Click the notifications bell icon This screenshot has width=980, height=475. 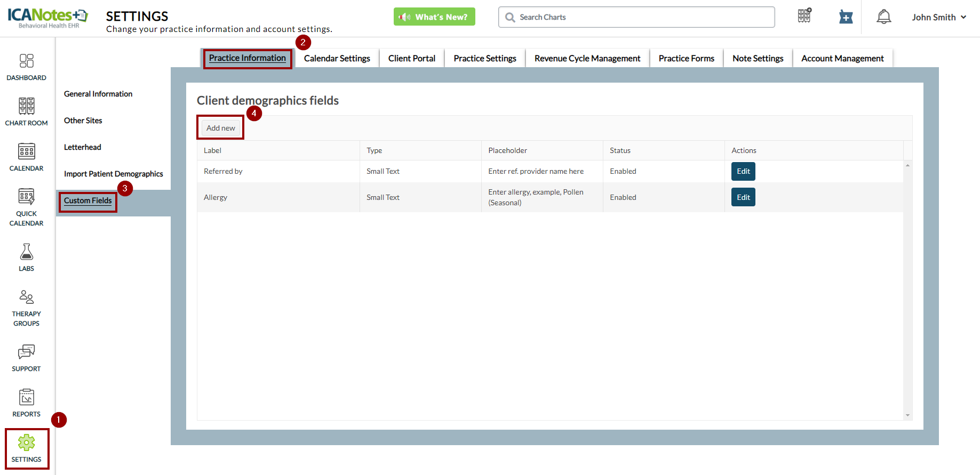click(883, 17)
